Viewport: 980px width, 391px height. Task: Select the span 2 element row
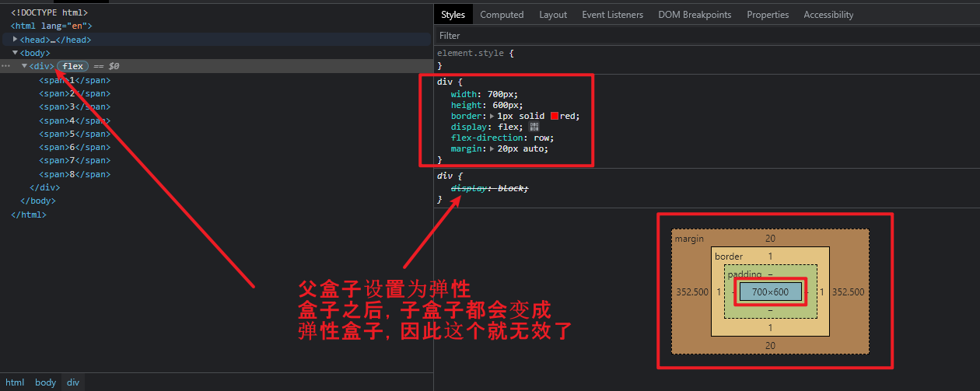coord(75,93)
